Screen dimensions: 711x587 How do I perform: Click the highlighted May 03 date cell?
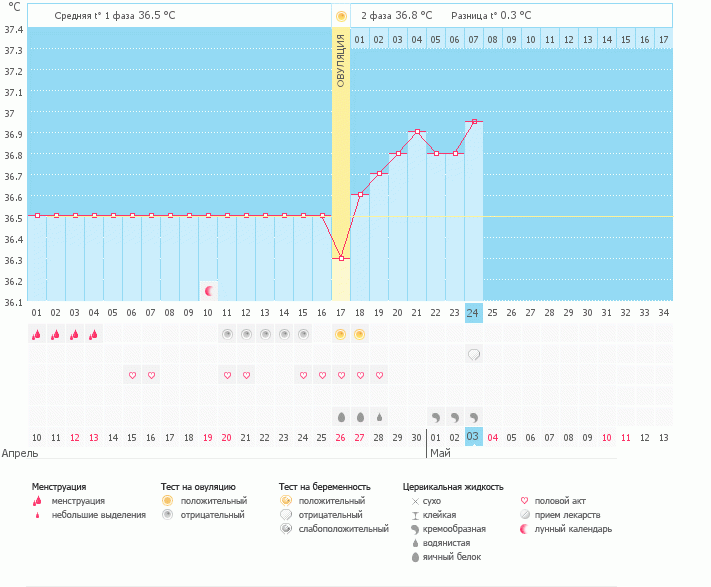tap(474, 437)
